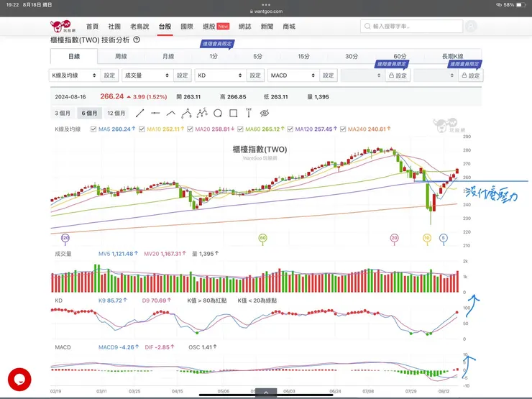This screenshot has width=532, height=399.
Task: Switch to the 月線 monthly tab
Action: [168, 56]
